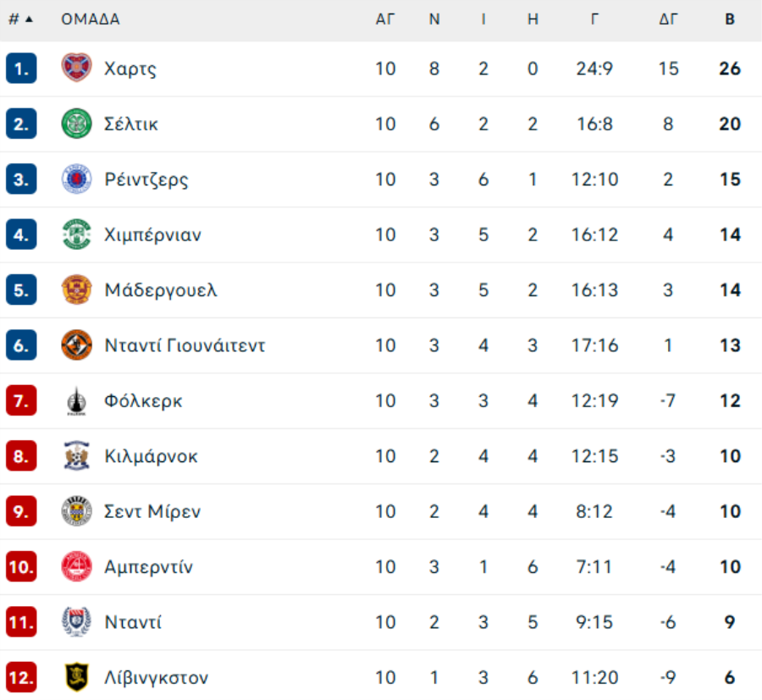Click the Rangers club crest icon
The height and width of the screenshot is (700, 762).
click(x=76, y=179)
